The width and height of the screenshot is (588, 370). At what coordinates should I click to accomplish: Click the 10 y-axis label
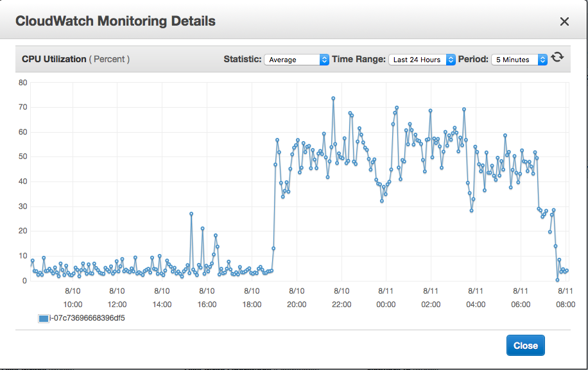tap(23, 256)
